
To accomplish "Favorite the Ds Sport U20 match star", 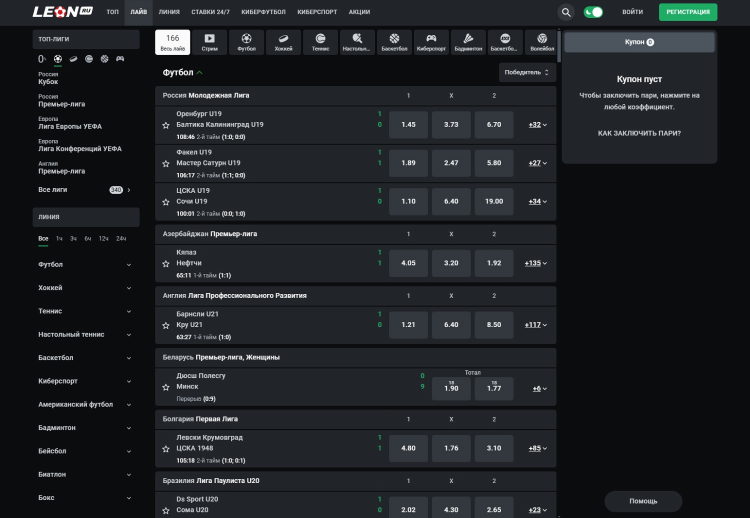I will [x=166, y=510].
